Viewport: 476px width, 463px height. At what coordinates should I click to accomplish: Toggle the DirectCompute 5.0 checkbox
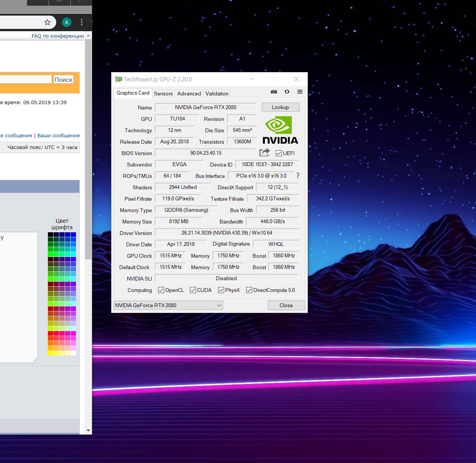pyautogui.click(x=249, y=290)
